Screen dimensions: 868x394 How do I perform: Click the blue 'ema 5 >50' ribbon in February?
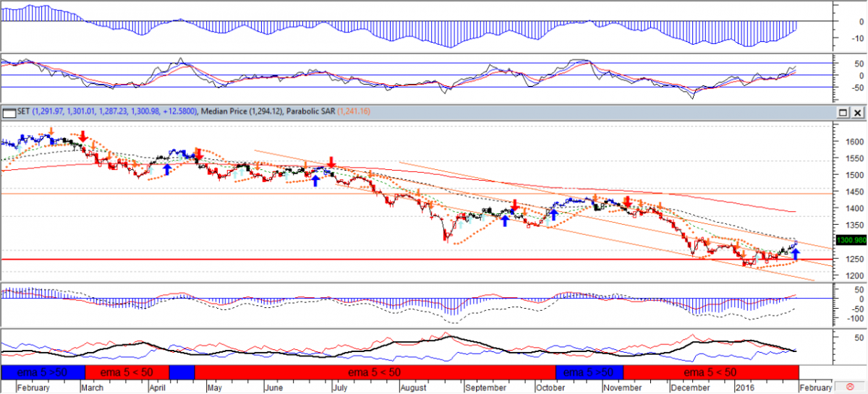43,372
